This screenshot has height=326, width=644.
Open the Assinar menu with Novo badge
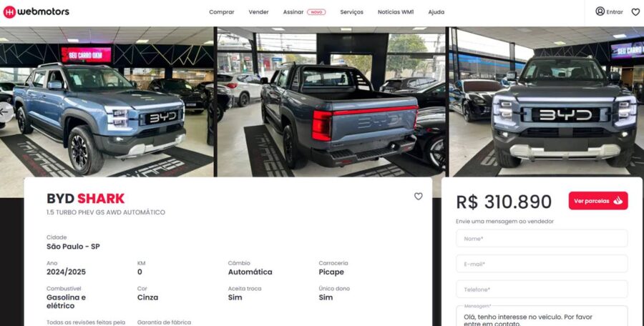pos(304,12)
